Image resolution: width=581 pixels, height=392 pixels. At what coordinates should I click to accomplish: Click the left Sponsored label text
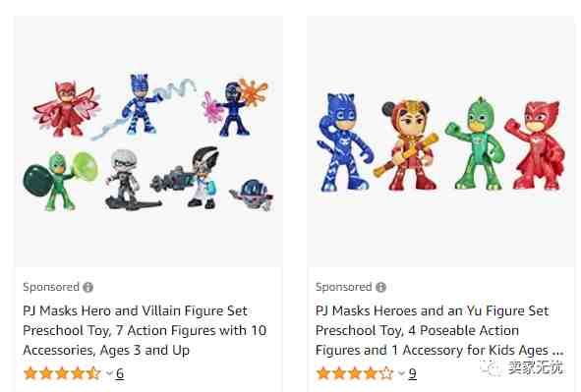click(x=51, y=287)
